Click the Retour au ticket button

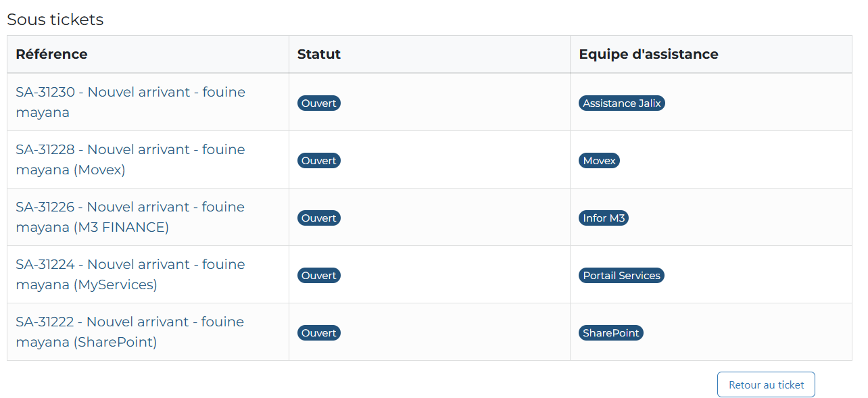tap(766, 384)
